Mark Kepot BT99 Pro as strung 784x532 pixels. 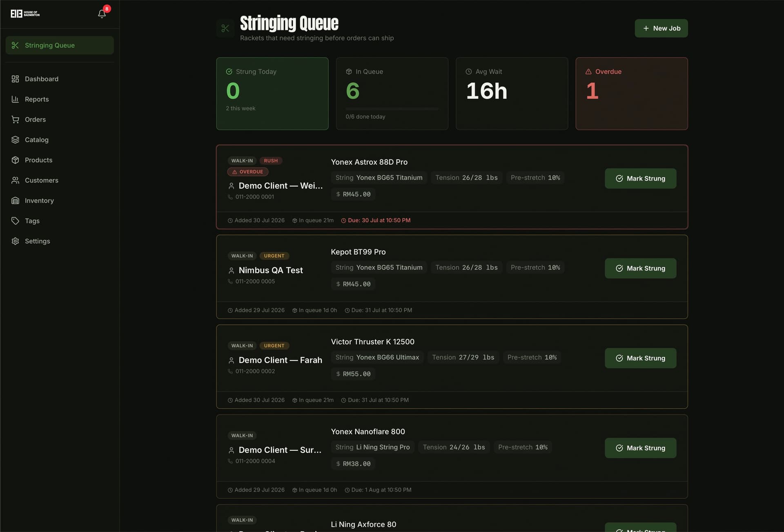pos(640,268)
